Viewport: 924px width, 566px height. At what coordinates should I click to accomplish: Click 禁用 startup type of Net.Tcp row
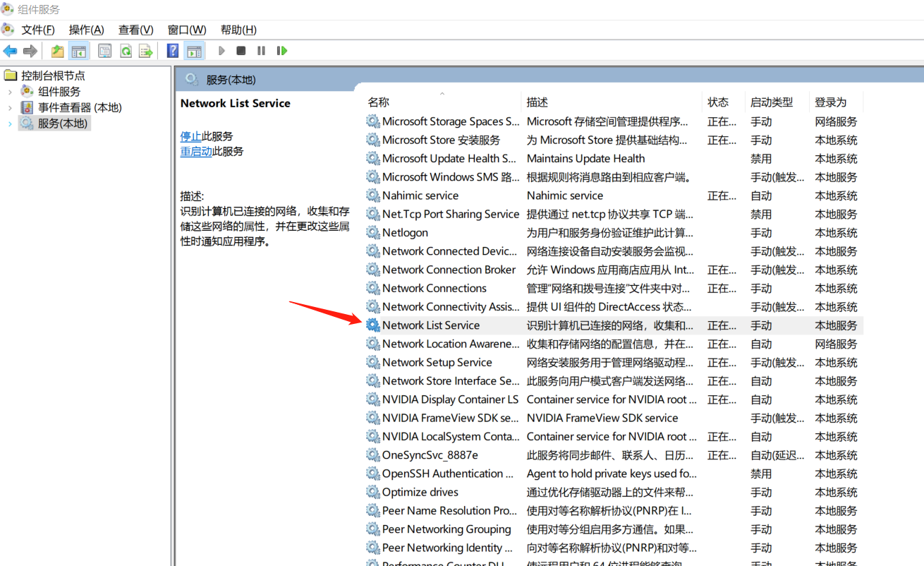tap(761, 214)
